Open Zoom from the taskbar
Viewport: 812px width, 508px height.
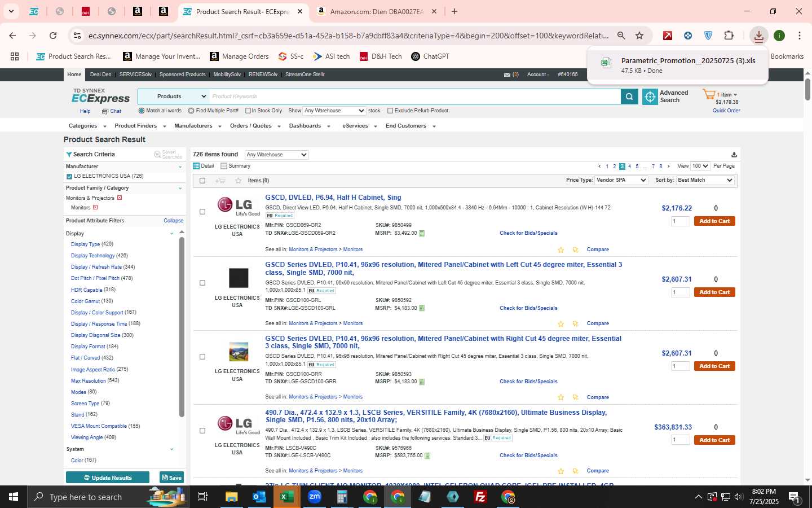[314, 497]
